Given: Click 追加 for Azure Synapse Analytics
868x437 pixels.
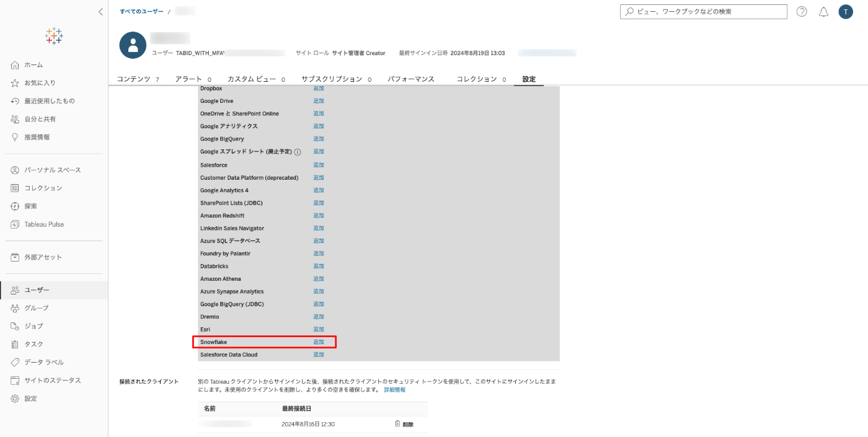Looking at the screenshot, I should [x=319, y=291].
